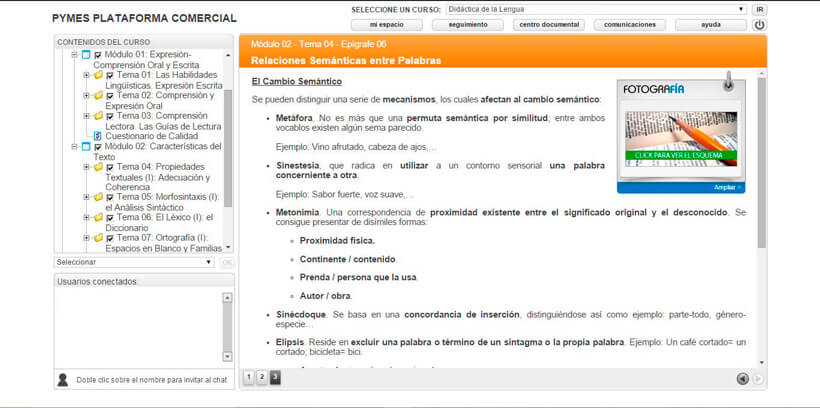Image resolution: width=820 pixels, height=408 pixels.
Task: Click course tree scroll down arrow
Action: (x=228, y=248)
